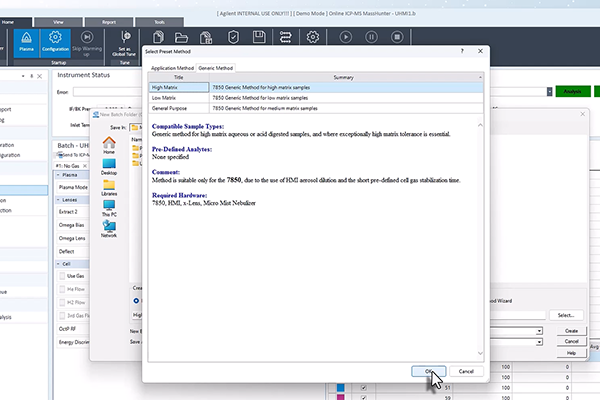Select the General Purpose method row
Image resolution: width=600 pixels, height=400 pixels.
[316, 108]
